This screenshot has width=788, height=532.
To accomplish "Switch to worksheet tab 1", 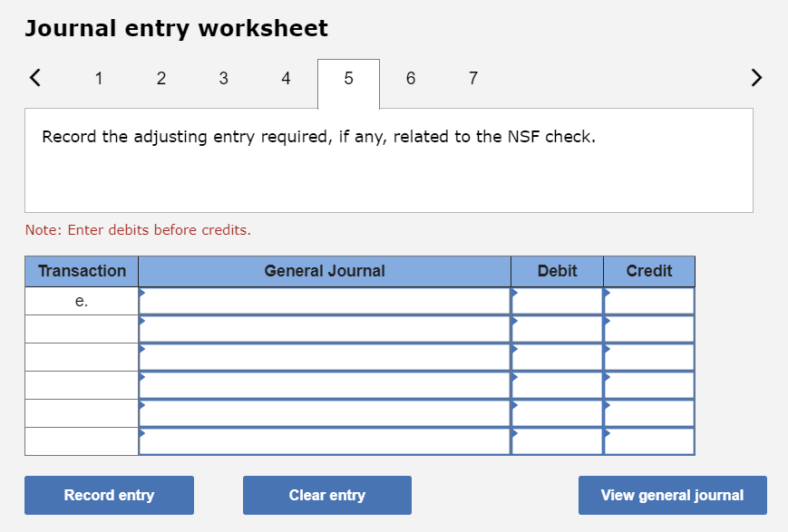I will (98, 79).
